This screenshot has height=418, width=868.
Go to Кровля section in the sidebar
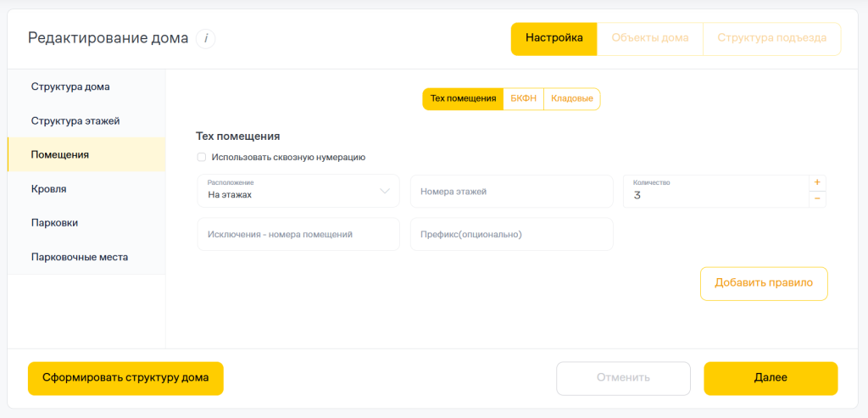[86, 189]
